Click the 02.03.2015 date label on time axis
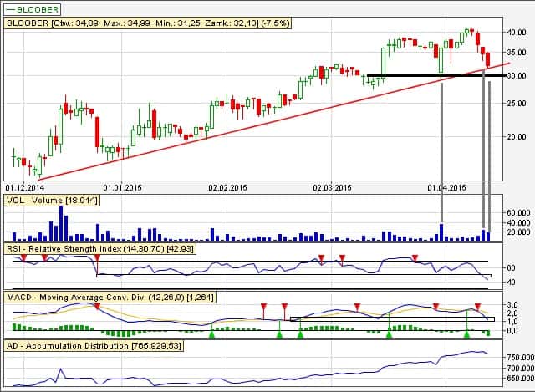 point(334,188)
